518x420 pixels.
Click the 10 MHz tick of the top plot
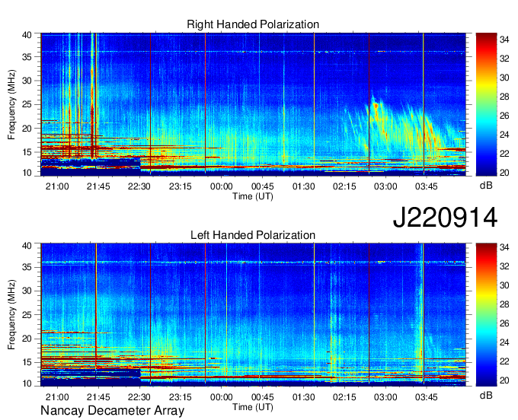point(27,173)
